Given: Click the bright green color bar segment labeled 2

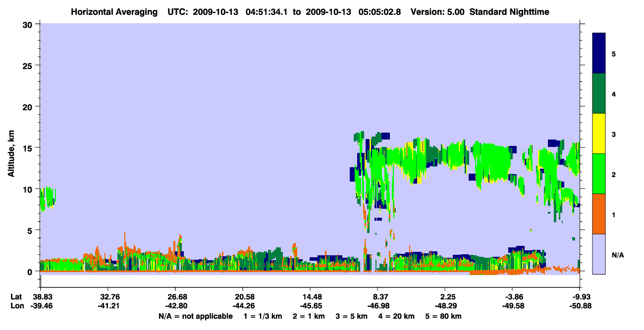Looking at the screenshot, I should 599,173.
